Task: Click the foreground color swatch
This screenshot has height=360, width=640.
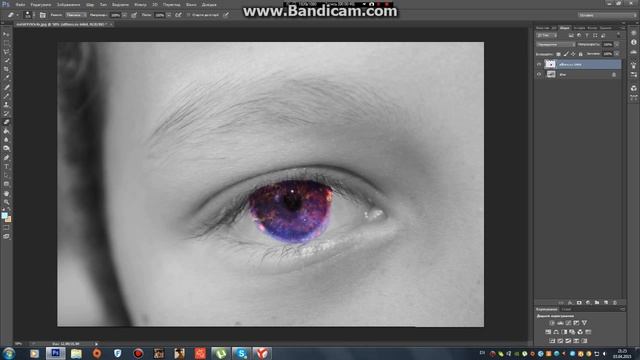Action: tap(4, 215)
